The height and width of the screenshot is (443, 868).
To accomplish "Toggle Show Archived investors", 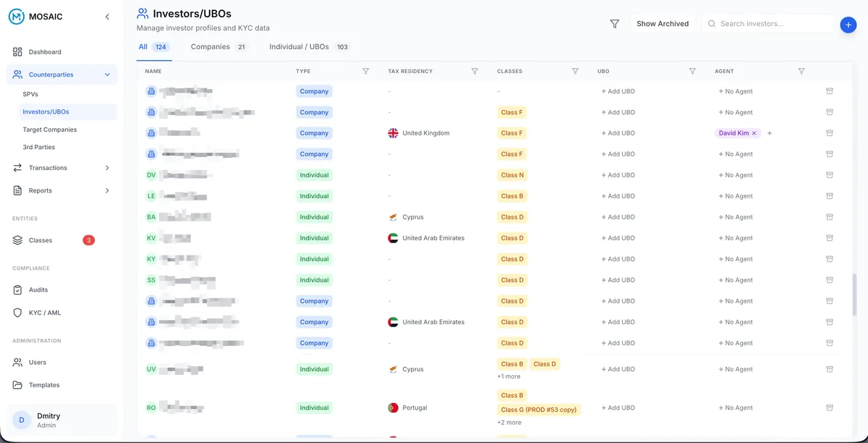I will (x=663, y=24).
